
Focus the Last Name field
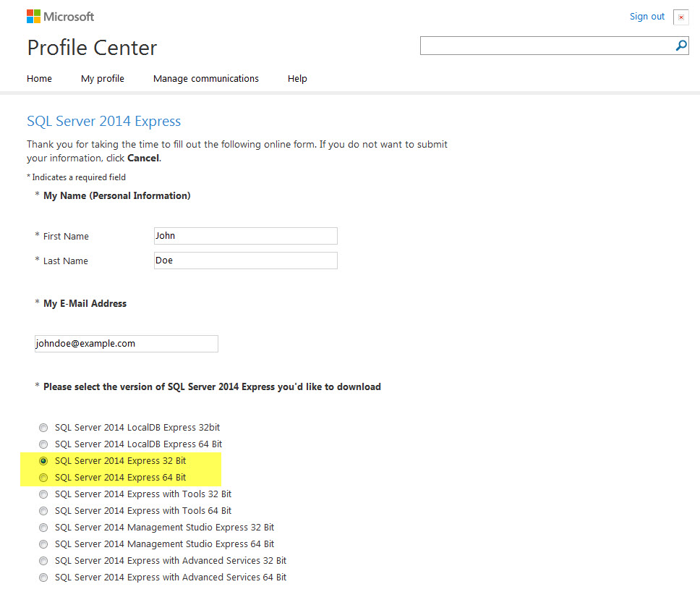coord(245,261)
